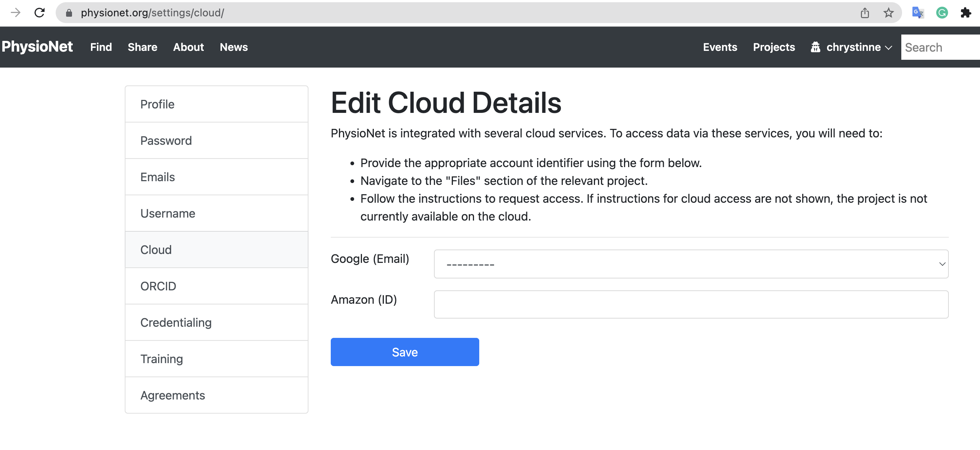Image resolution: width=980 pixels, height=450 pixels.
Task: Open the Google (Email) dropdown
Action: 690,264
